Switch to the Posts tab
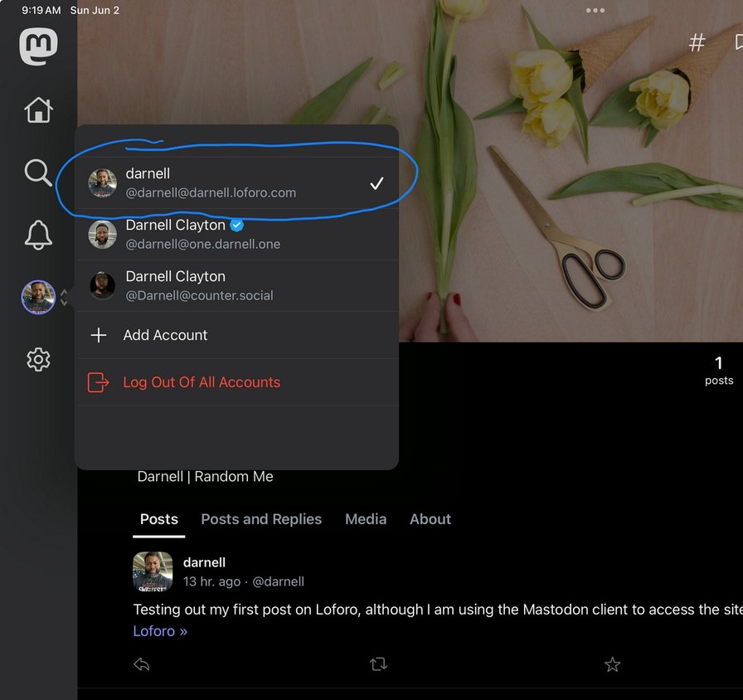743x700 pixels. coord(158,519)
